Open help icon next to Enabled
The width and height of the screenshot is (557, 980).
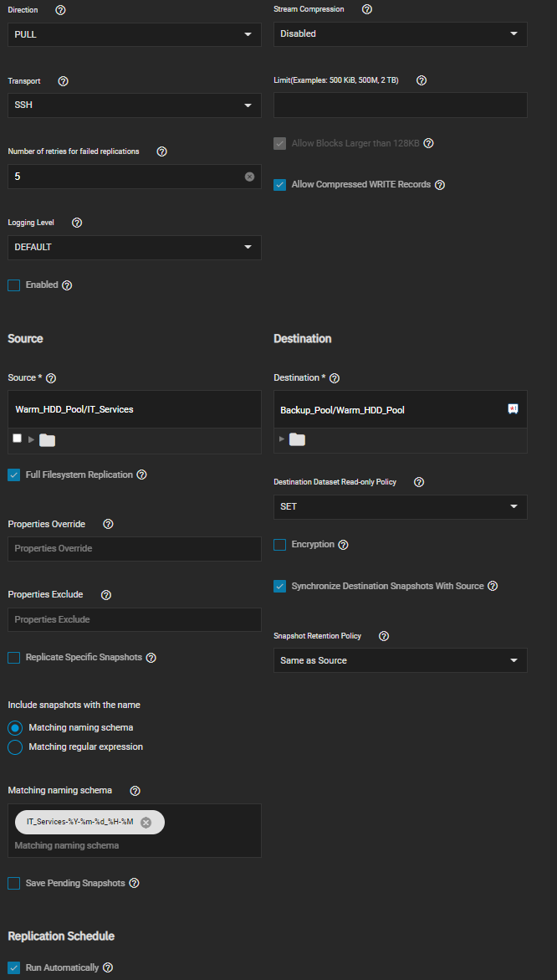tap(68, 285)
